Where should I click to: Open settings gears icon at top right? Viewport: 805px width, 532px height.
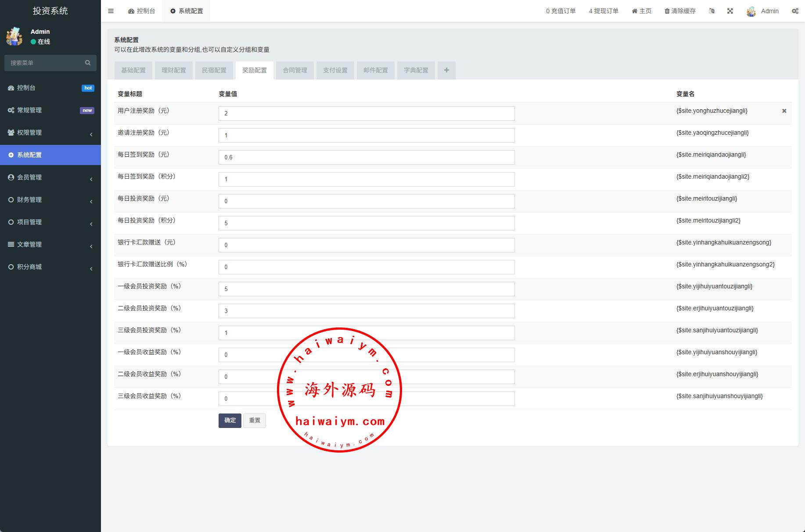tap(795, 11)
